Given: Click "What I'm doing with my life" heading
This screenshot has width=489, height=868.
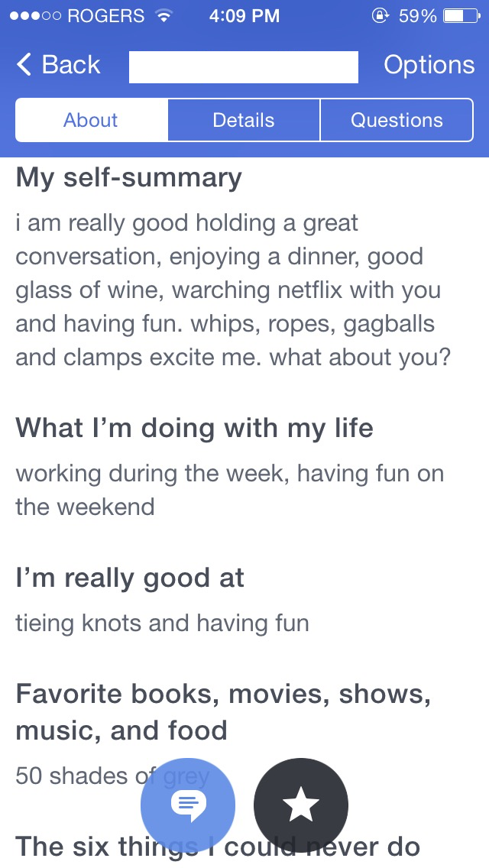Looking at the screenshot, I should (194, 427).
